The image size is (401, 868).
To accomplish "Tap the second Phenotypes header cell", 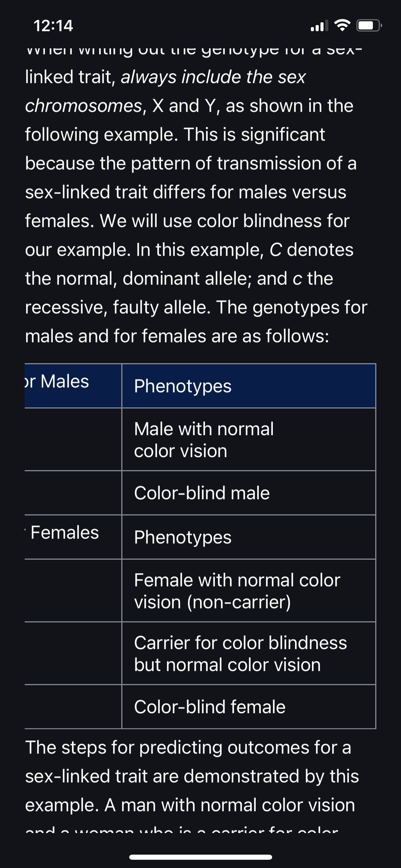I will click(x=249, y=537).
